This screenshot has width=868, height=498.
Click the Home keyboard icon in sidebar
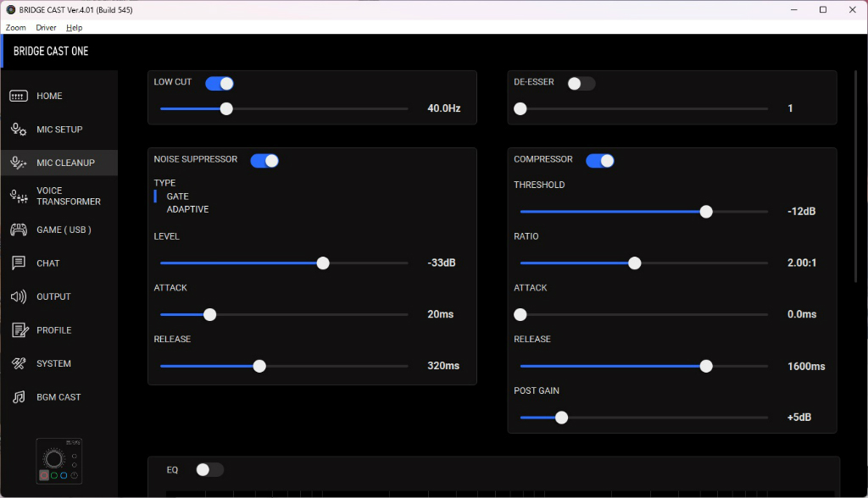click(19, 97)
